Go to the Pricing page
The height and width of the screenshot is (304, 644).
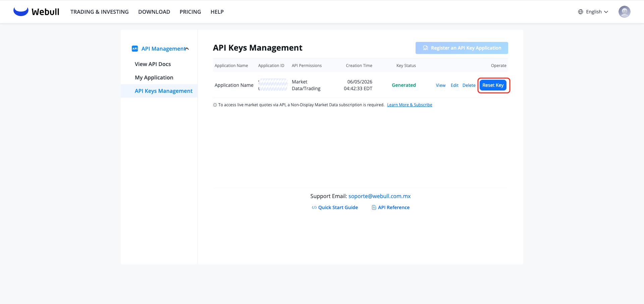pos(191,12)
